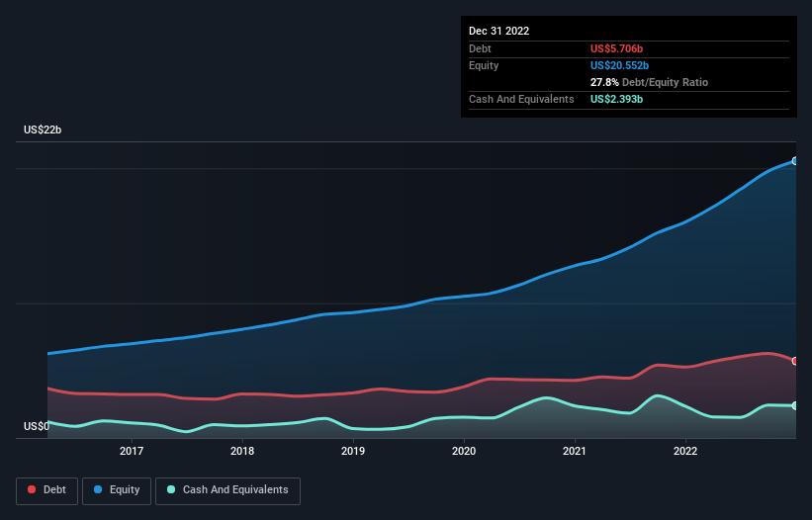Click the red Debt endpoint marker
Image resolution: width=812 pixels, height=520 pixels.
coord(795,361)
